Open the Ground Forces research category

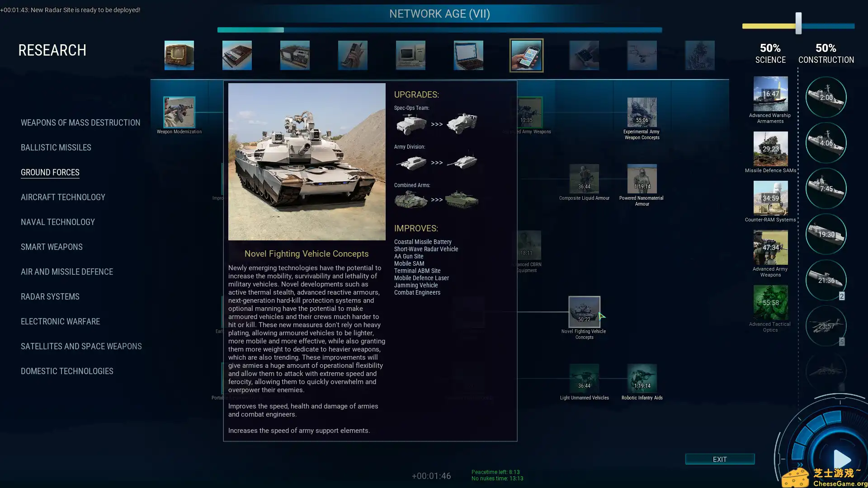pos(50,173)
